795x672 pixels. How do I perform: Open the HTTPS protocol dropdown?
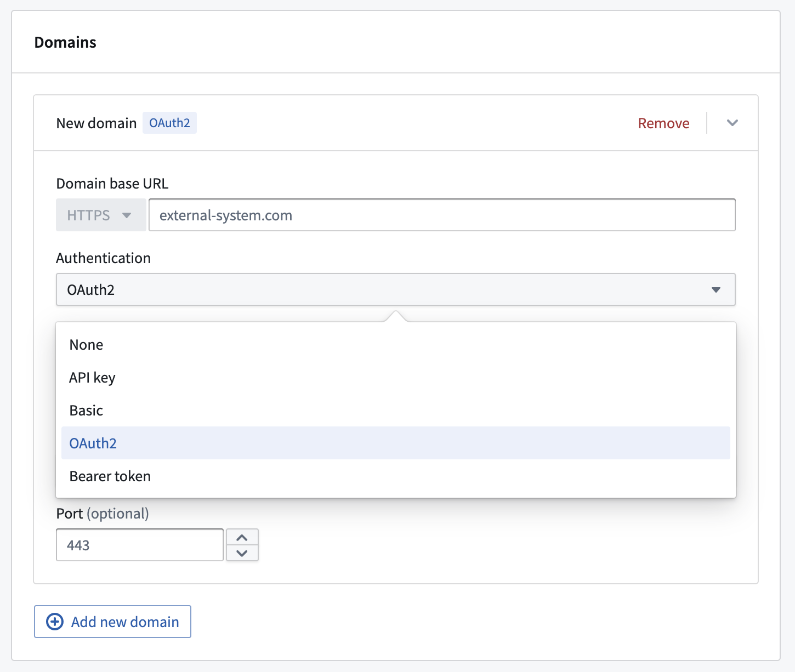101,215
